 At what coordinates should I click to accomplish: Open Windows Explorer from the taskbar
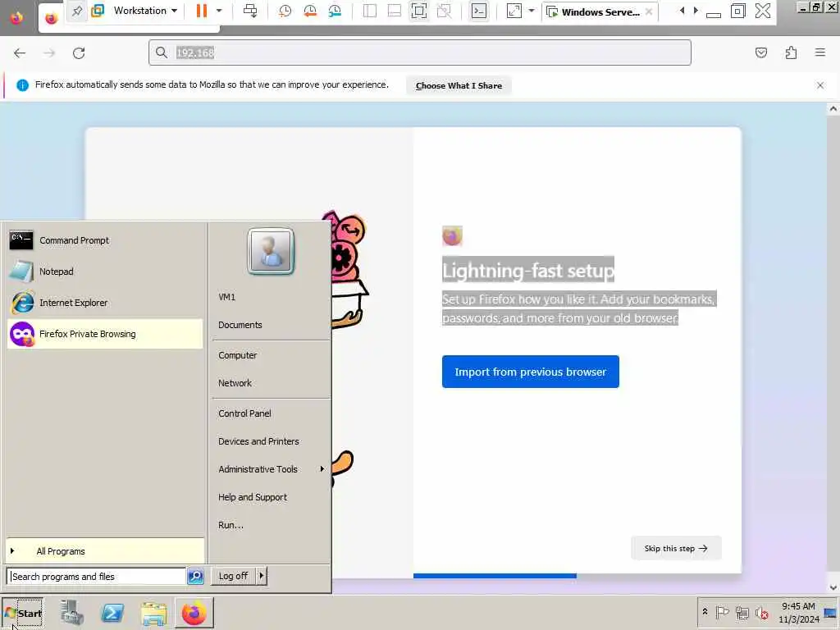(153, 613)
